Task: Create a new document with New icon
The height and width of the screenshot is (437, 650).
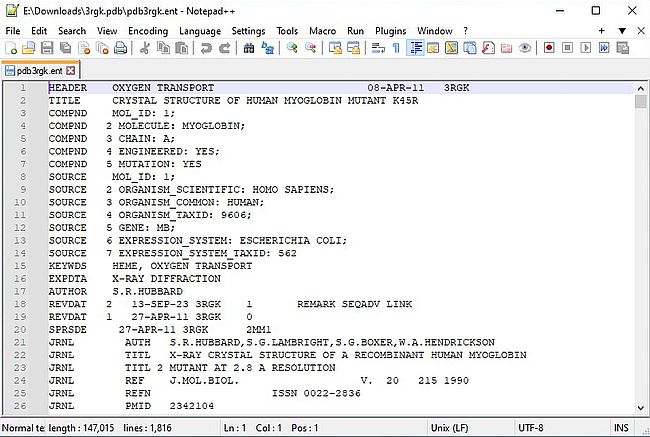Action: (11, 48)
